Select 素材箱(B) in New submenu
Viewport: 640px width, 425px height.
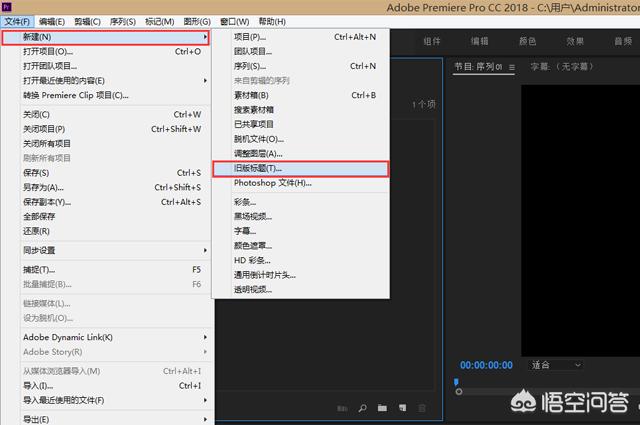point(301,95)
